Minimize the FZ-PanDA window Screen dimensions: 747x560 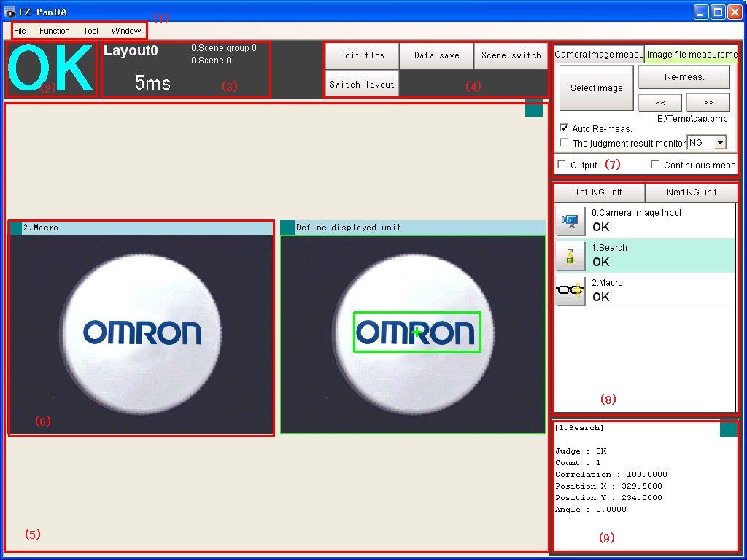[x=700, y=12]
